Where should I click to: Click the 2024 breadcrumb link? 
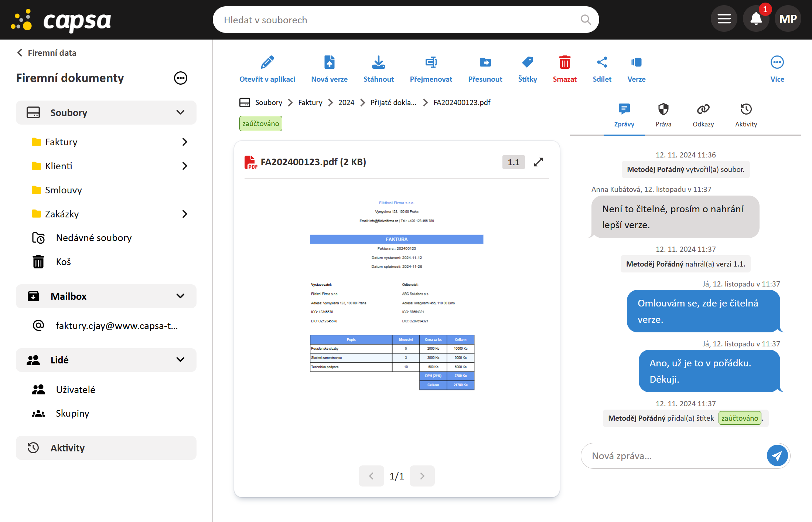[x=346, y=102]
